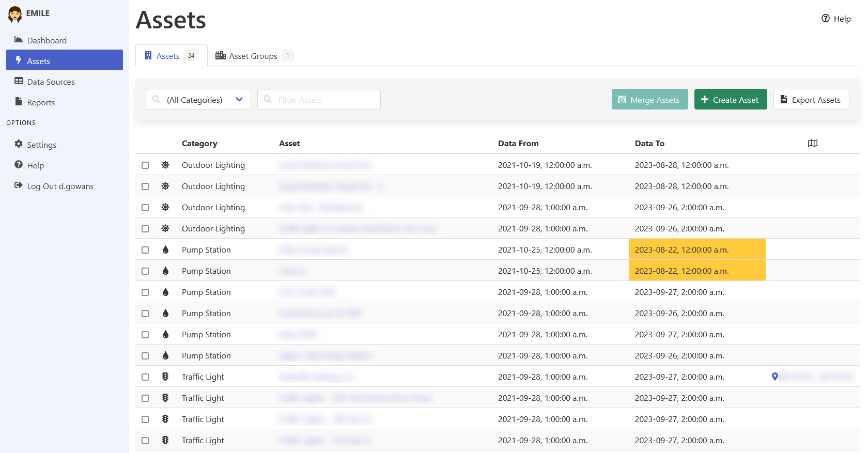Click the Data From column header
Screen dimensions: 868x453
(518, 143)
